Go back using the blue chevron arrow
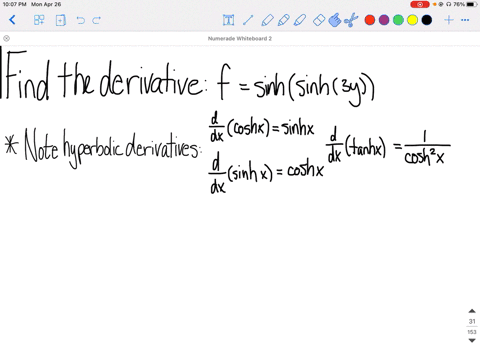480x360 pixels. [12, 20]
